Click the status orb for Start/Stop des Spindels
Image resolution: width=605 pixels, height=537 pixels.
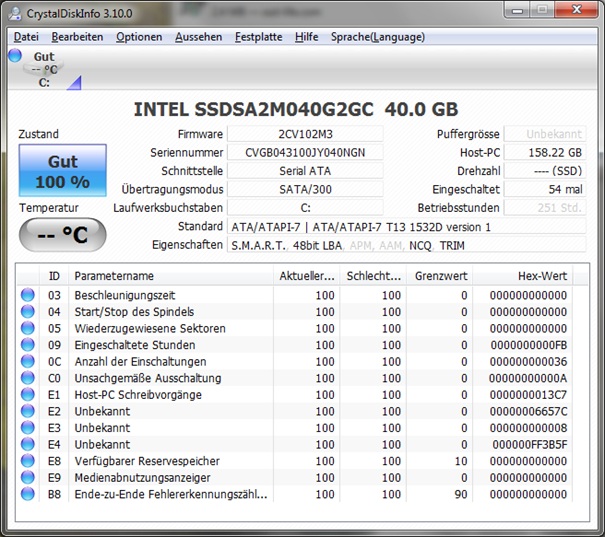click(28, 311)
